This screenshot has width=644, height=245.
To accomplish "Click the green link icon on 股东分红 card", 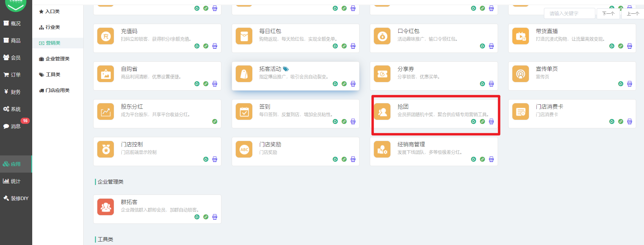I will (x=215, y=121).
